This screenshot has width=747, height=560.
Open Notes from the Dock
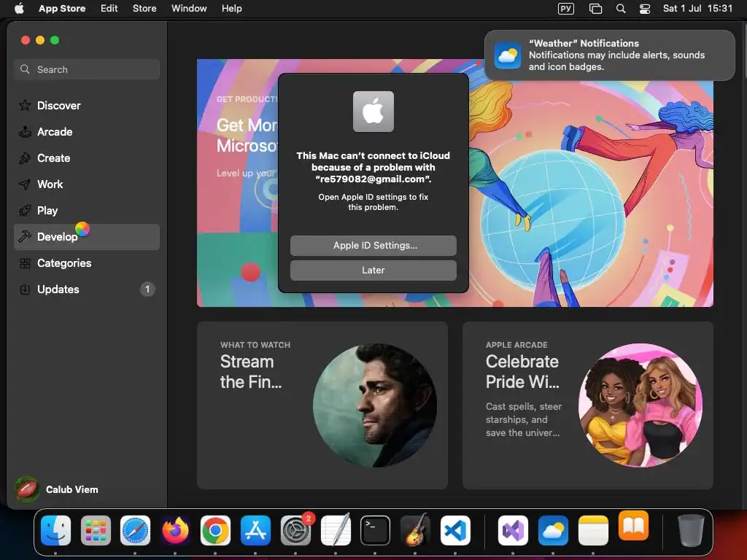(x=592, y=530)
